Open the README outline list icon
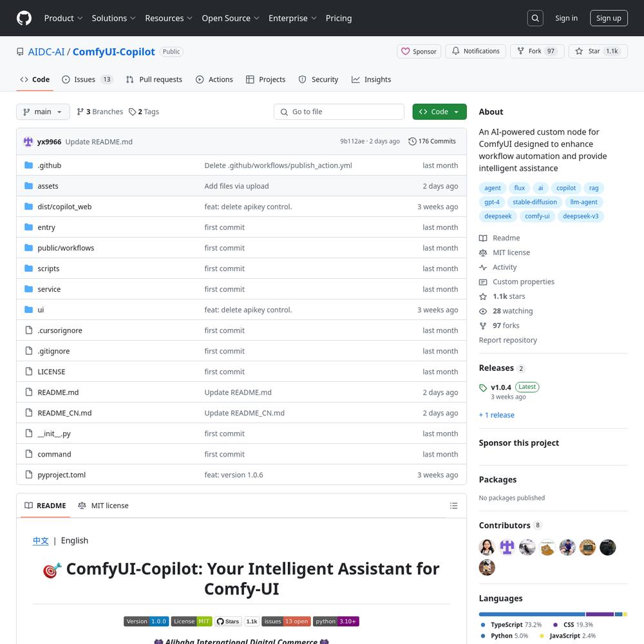Image resolution: width=644 pixels, height=644 pixels. coord(453,506)
